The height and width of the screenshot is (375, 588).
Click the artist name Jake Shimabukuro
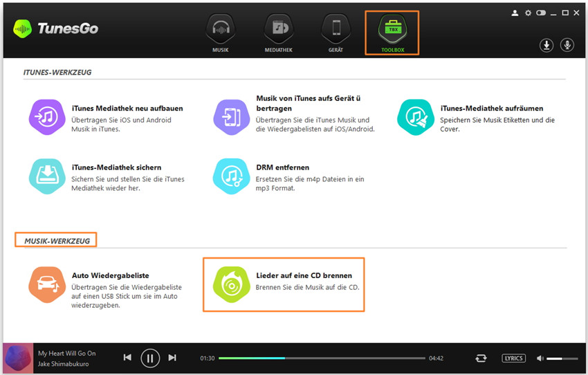[x=64, y=364]
